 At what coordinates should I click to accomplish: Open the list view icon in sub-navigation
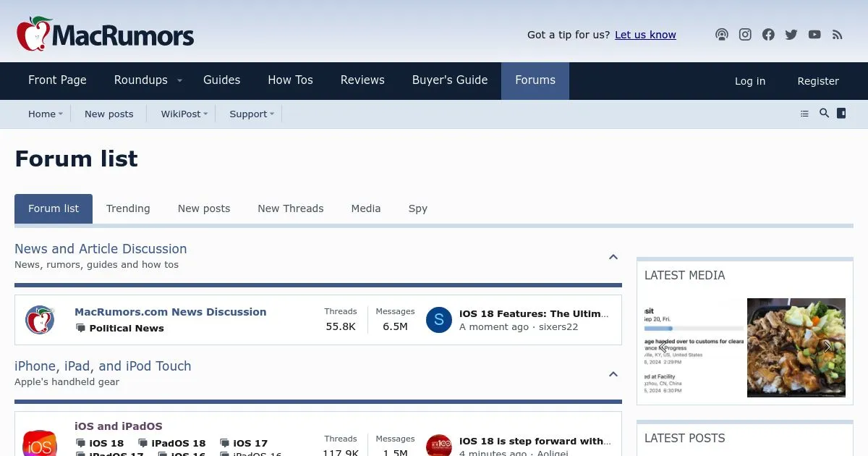[804, 114]
